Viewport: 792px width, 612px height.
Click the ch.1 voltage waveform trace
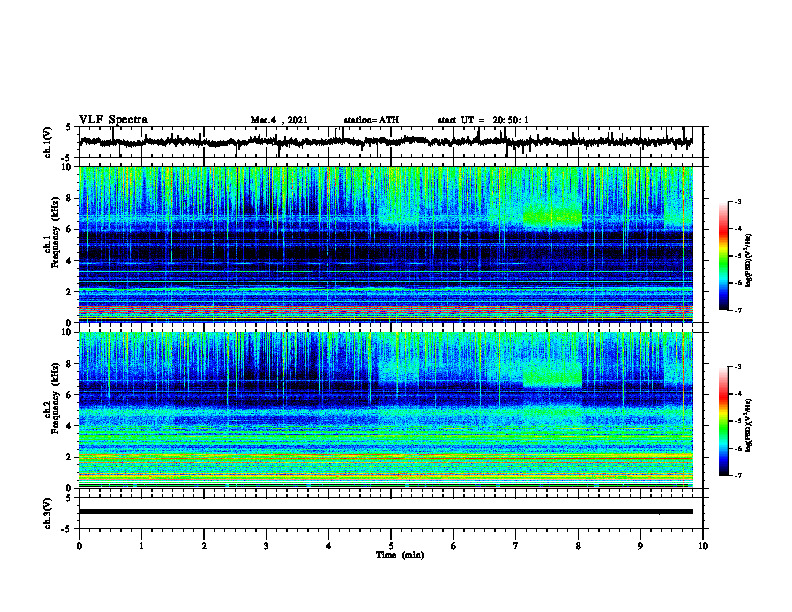(x=385, y=142)
